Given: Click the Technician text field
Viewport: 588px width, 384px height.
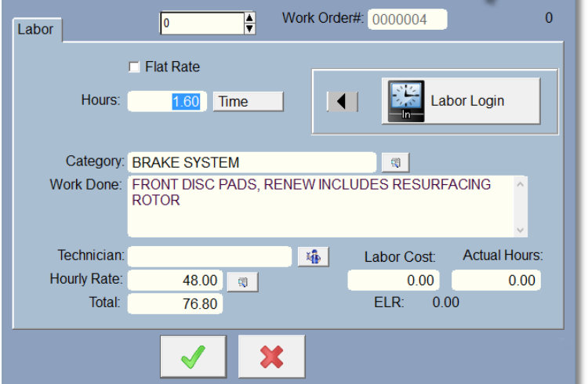Looking at the screenshot, I should pyautogui.click(x=209, y=256).
